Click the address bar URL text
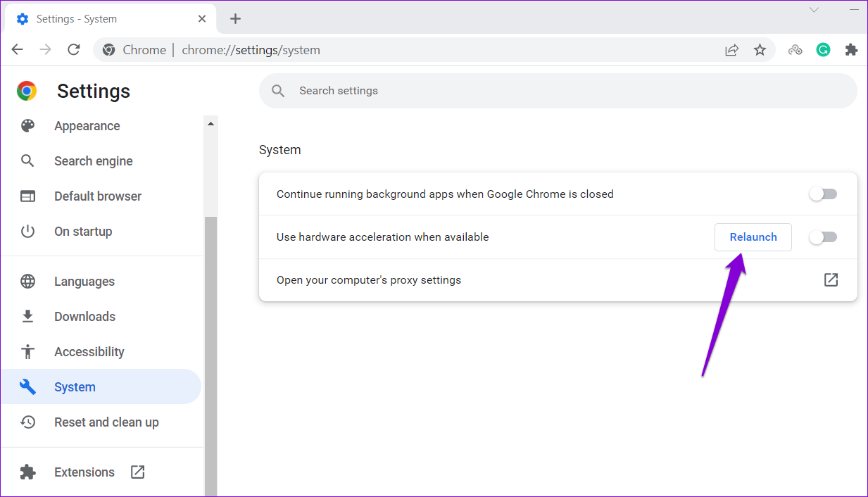This screenshot has height=497, width=868. click(x=251, y=50)
